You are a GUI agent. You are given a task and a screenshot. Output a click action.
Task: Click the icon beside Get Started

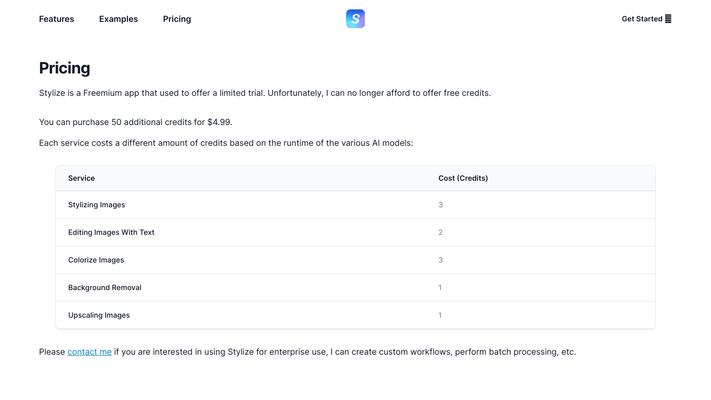[668, 19]
